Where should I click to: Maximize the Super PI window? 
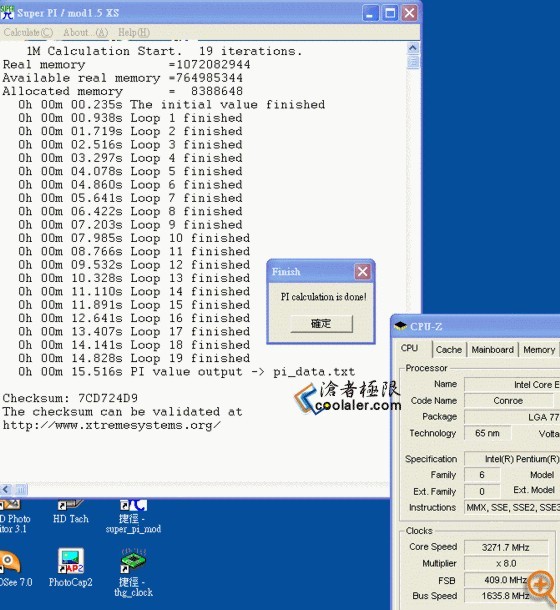[390, 13]
